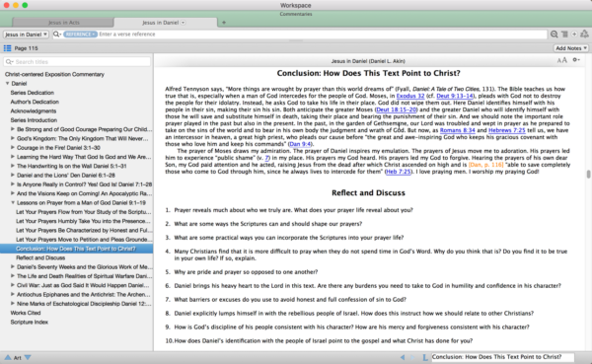Collapse Lessons on Prayer from a Man of God
This screenshot has width=592, height=364.
coord(13,202)
